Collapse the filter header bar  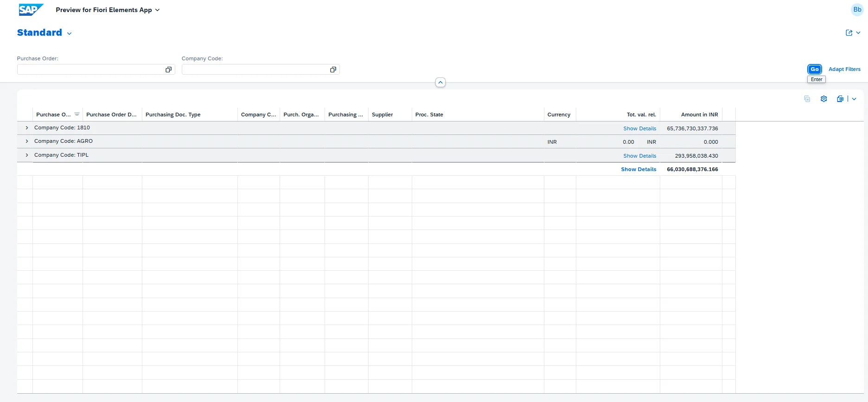pyautogui.click(x=440, y=83)
